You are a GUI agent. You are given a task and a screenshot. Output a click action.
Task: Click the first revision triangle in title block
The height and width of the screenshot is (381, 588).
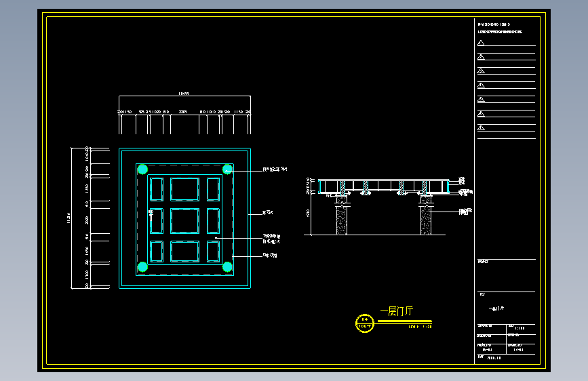click(x=481, y=43)
